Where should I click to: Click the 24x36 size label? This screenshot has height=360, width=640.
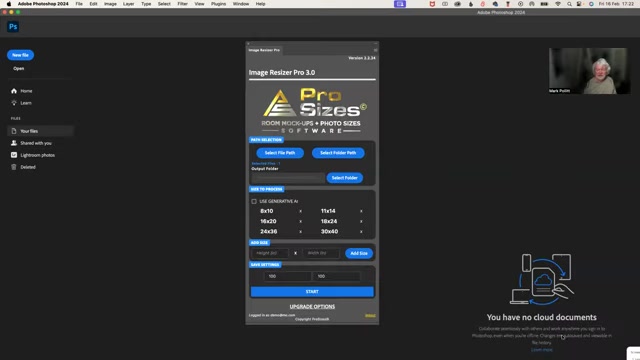tap(269, 231)
